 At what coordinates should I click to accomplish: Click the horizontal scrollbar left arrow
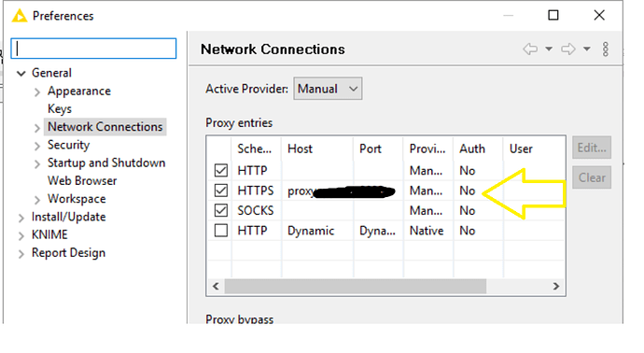click(216, 286)
